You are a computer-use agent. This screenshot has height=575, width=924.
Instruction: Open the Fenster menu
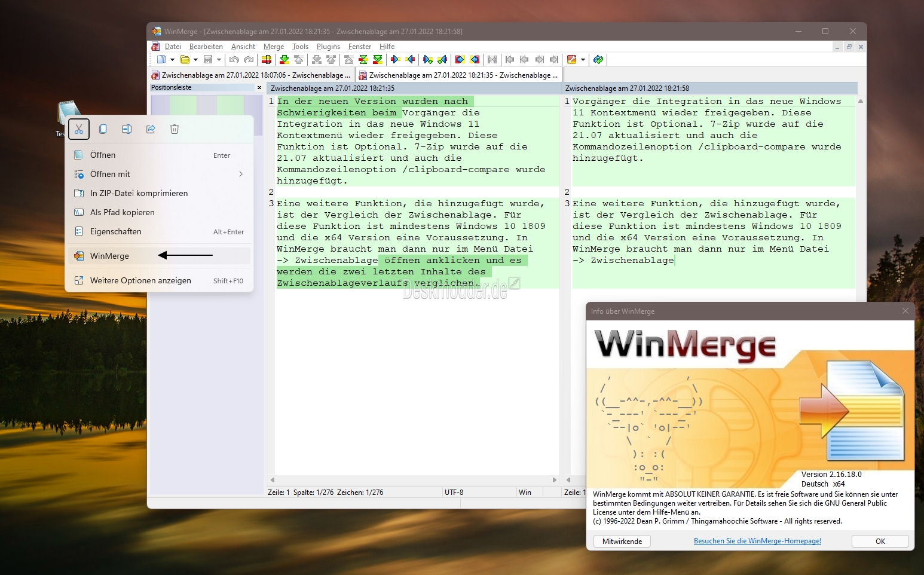(x=360, y=47)
